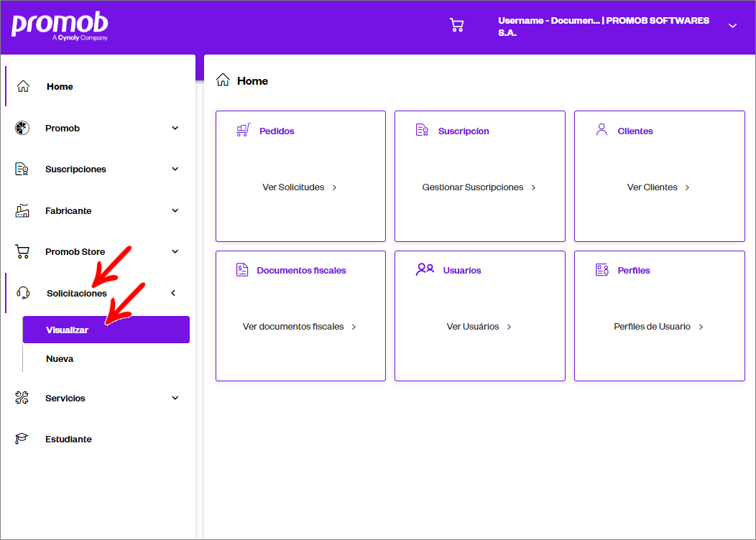Click the arrow after Ver documentos fiscales
Screen dimensions: 756x540
click(354, 327)
